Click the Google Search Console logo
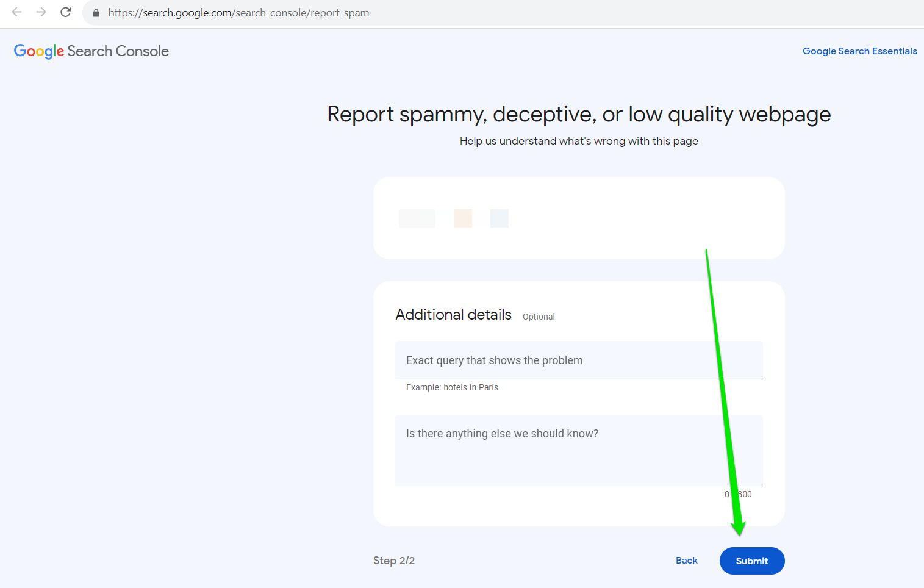The image size is (924, 588). pos(91,51)
